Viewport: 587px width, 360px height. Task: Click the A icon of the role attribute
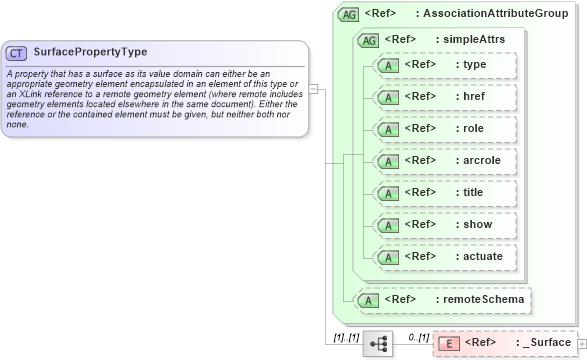[388, 130]
